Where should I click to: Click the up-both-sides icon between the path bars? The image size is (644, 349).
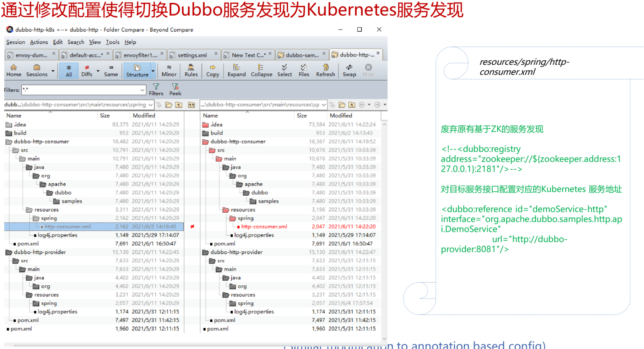click(191, 105)
